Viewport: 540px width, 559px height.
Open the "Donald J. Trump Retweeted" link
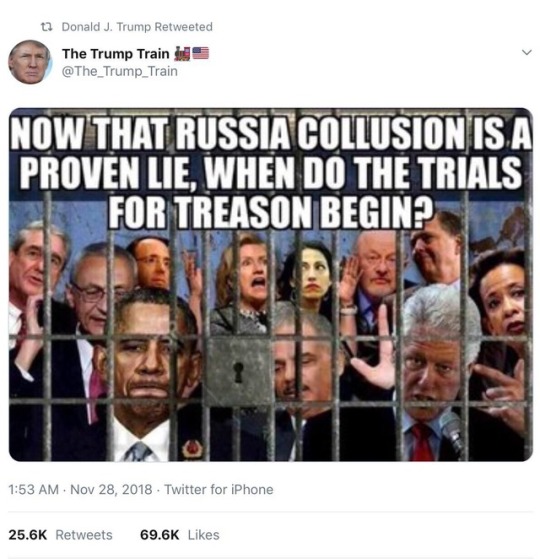pos(137,27)
